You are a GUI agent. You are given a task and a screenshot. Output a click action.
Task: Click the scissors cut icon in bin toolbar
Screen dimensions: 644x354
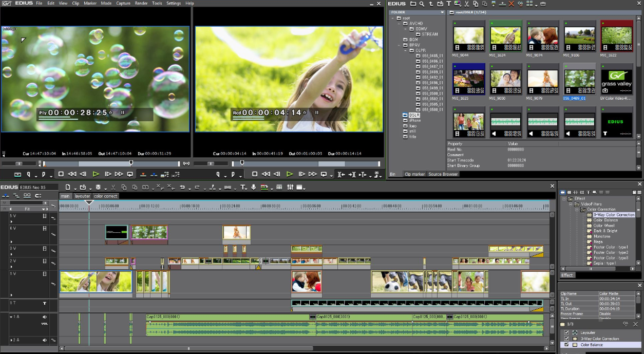click(x=467, y=4)
